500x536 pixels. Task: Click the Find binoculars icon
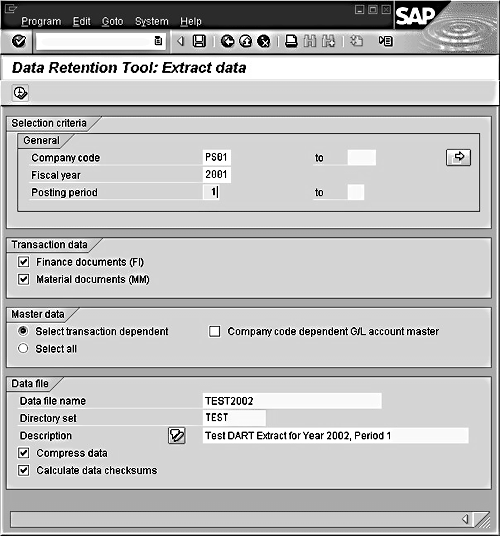coord(310,41)
